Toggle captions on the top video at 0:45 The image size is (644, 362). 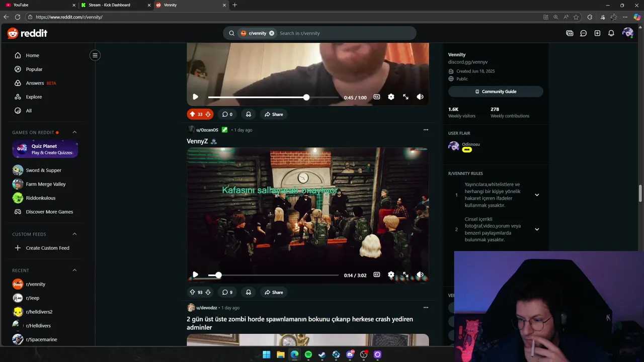tap(376, 97)
